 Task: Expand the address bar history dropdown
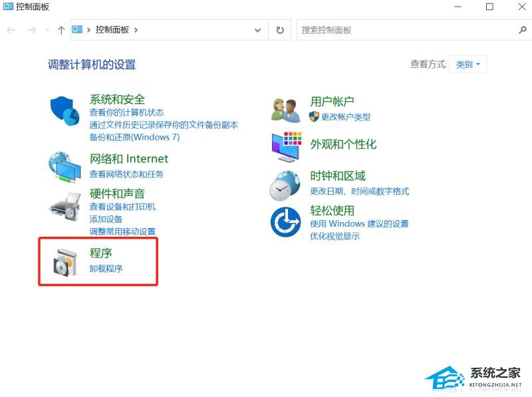point(258,30)
